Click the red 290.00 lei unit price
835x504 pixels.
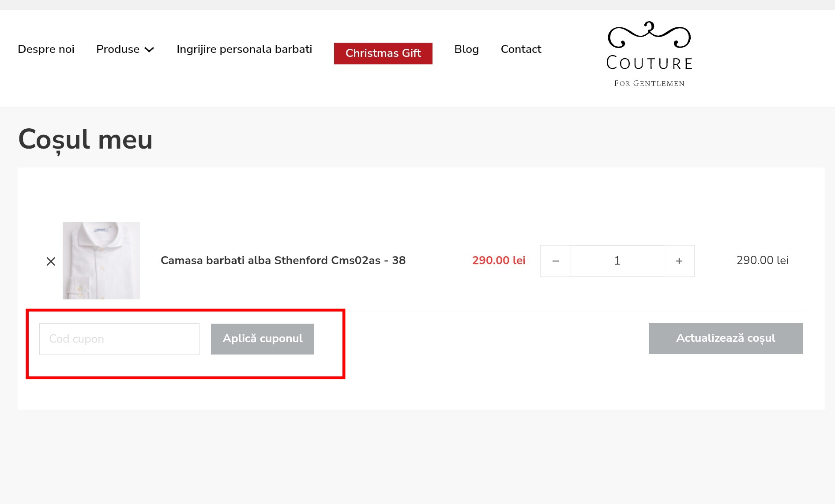498,261
